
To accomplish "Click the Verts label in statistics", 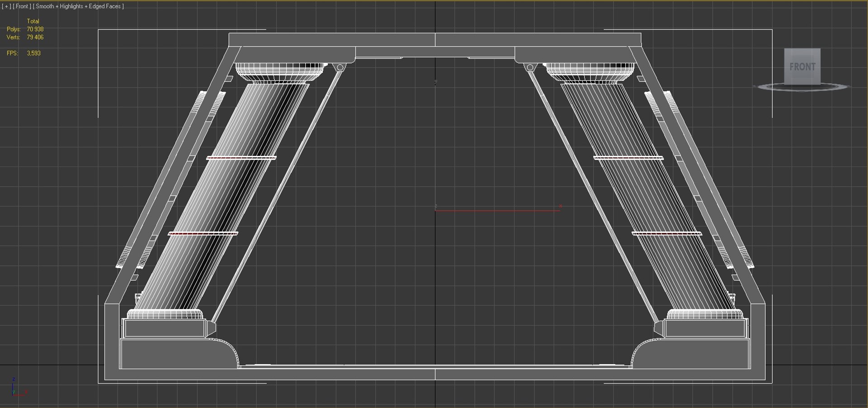I will click(13, 38).
